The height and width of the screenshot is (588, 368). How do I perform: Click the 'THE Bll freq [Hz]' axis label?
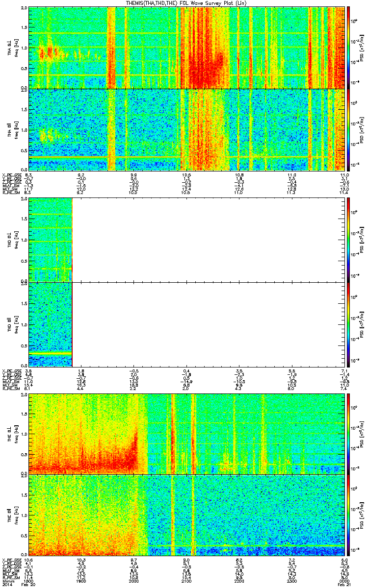(13, 515)
